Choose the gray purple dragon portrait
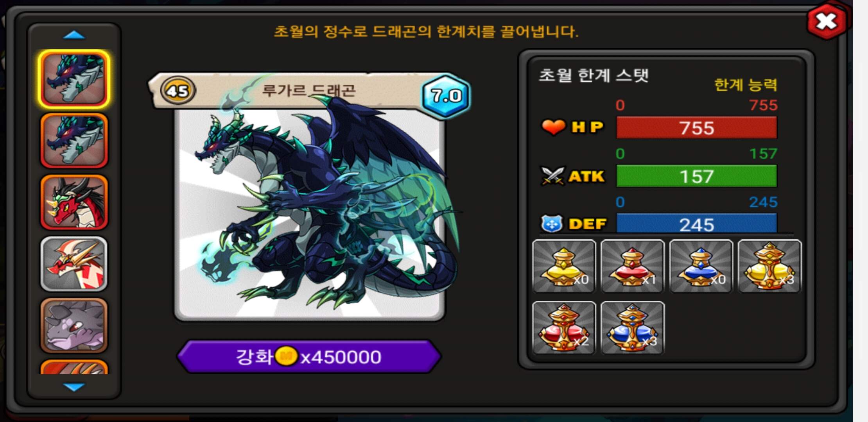Viewport: 868px width, 422px height. 74,325
